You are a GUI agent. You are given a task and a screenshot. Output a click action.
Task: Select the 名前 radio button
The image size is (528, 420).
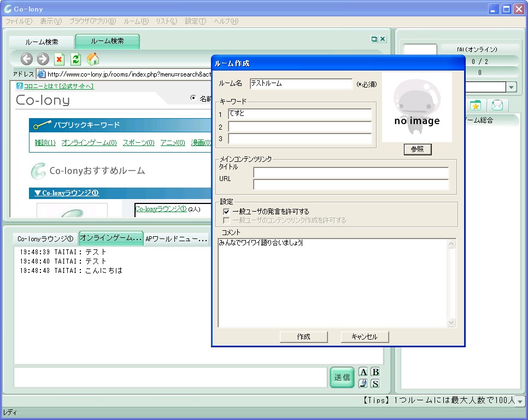[193, 98]
